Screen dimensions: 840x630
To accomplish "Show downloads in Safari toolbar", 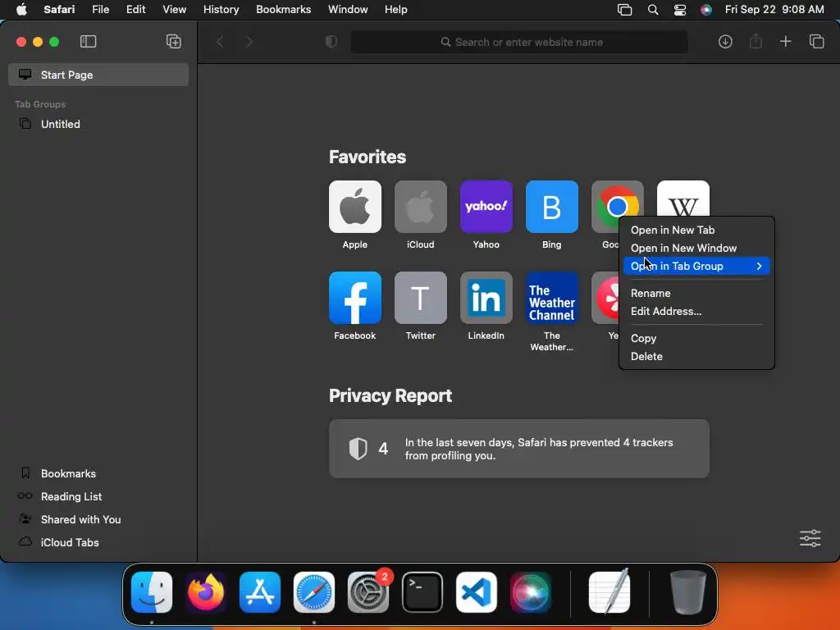I will point(725,42).
